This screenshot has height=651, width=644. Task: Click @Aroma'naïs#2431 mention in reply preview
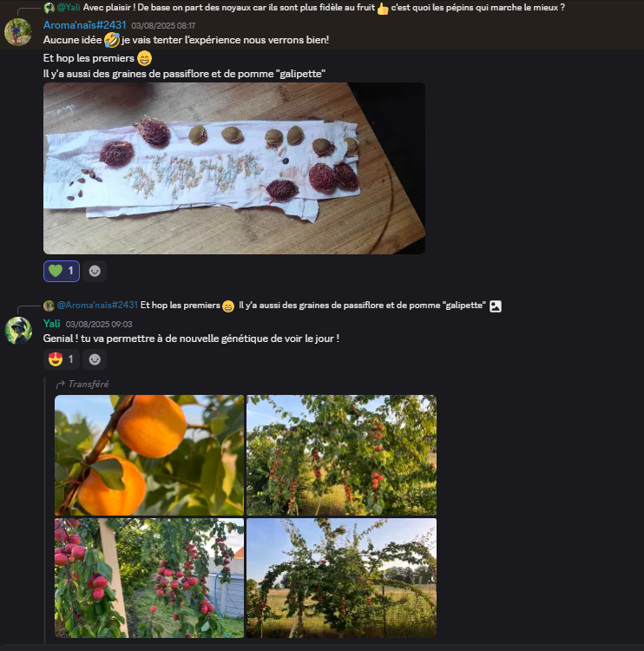[x=97, y=306]
